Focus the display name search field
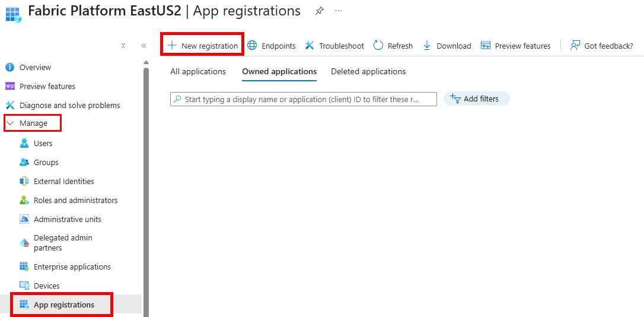This screenshot has width=644, height=317. coord(304,99)
